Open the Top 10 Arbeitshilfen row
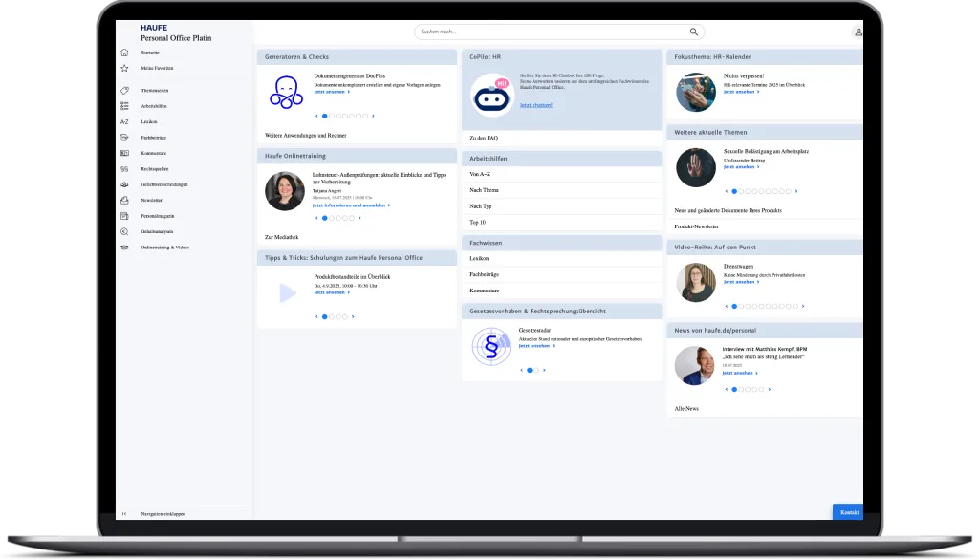979x560 pixels. 561,223
